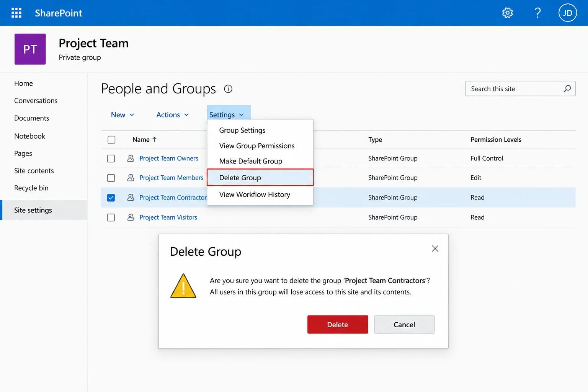Open the Project Team Owners group link
This screenshot has height=392, width=588.
(x=169, y=158)
